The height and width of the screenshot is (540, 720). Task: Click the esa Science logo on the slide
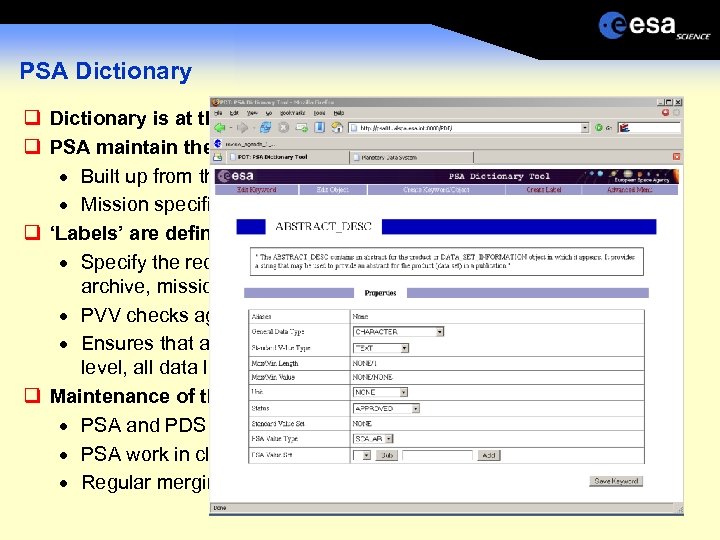pyautogui.click(x=654, y=26)
